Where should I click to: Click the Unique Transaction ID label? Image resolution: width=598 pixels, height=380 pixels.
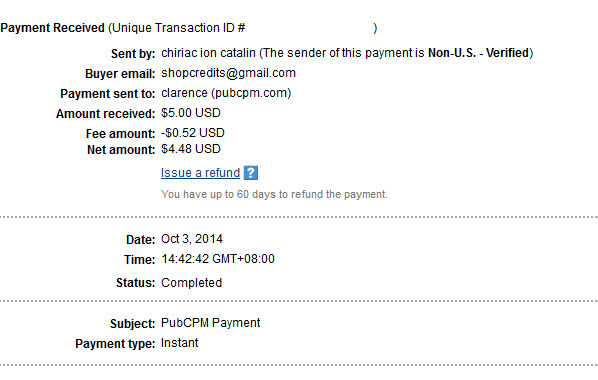pos(178,28)
